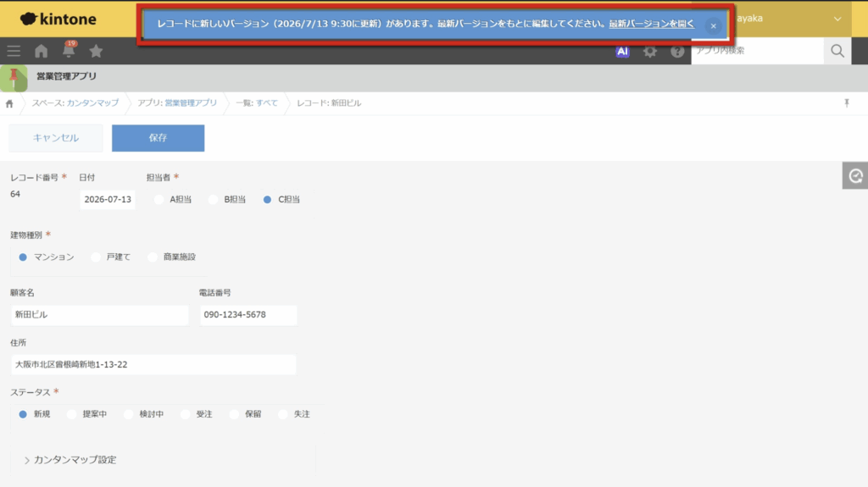868x487 pixels.
Task: Open 最新バージョンを開く link
Action: coord(652,24)
